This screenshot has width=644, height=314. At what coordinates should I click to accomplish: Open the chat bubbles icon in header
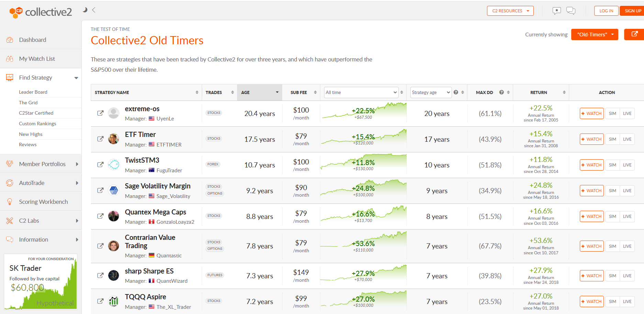pyautogui.click(x=571, y=11)
